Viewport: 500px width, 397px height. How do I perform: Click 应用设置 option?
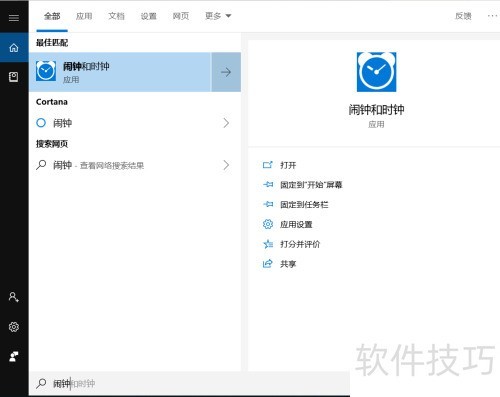tap(296, 224)
